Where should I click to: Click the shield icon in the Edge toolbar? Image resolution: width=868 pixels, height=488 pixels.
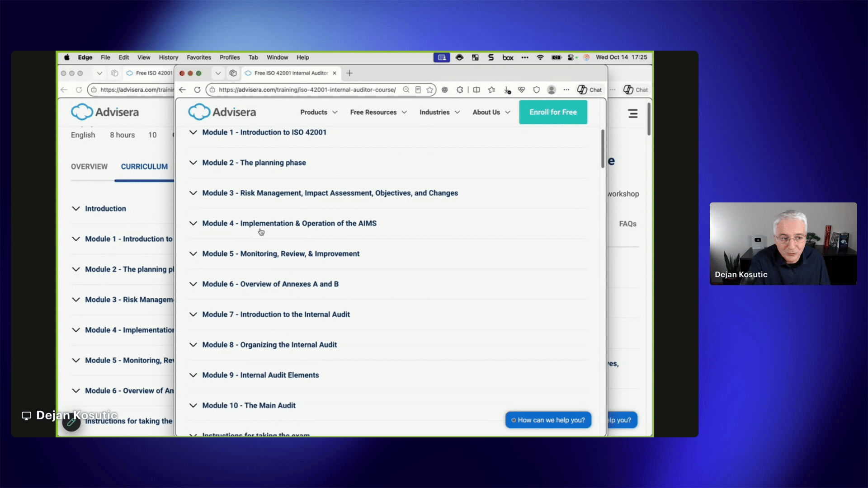point(537,90)
